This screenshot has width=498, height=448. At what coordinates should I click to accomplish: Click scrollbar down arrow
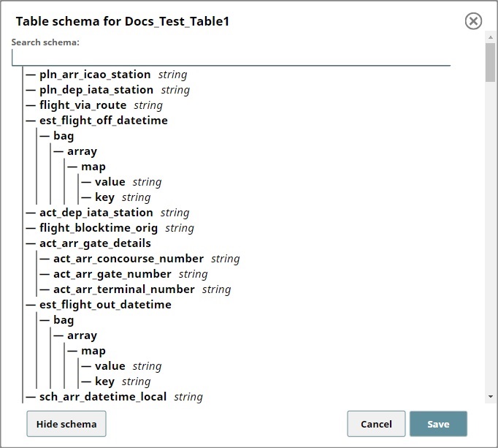tap(490, 396)
